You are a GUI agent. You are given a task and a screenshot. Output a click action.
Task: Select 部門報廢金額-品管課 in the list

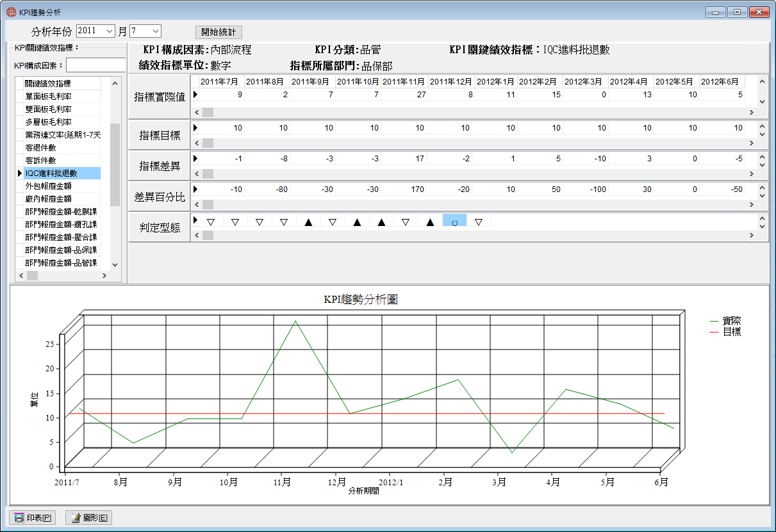(x=62, y=262)
